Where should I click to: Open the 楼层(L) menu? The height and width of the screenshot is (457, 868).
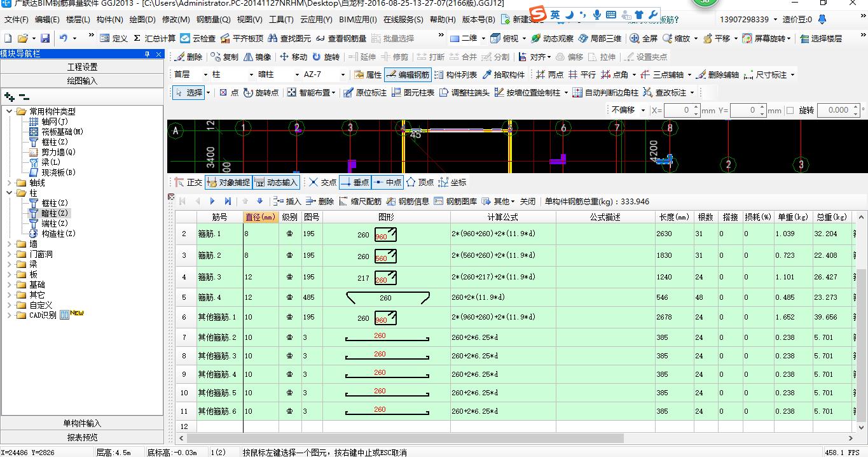[78, 20]
